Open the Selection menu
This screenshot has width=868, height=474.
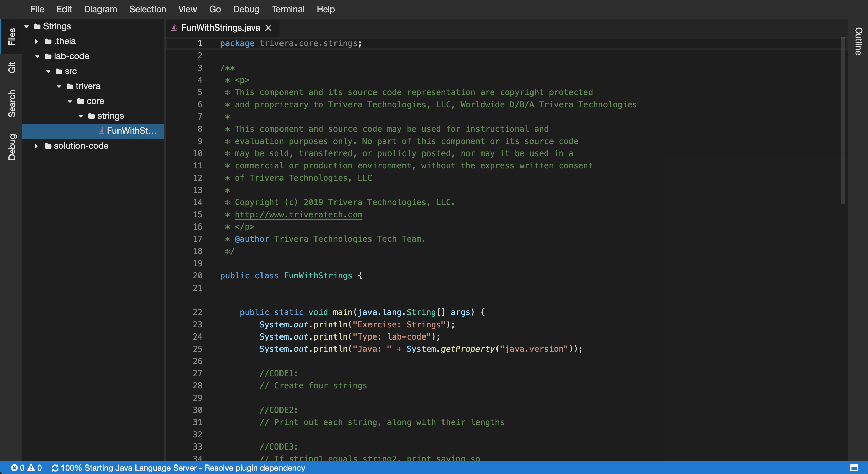click(147, 9)
